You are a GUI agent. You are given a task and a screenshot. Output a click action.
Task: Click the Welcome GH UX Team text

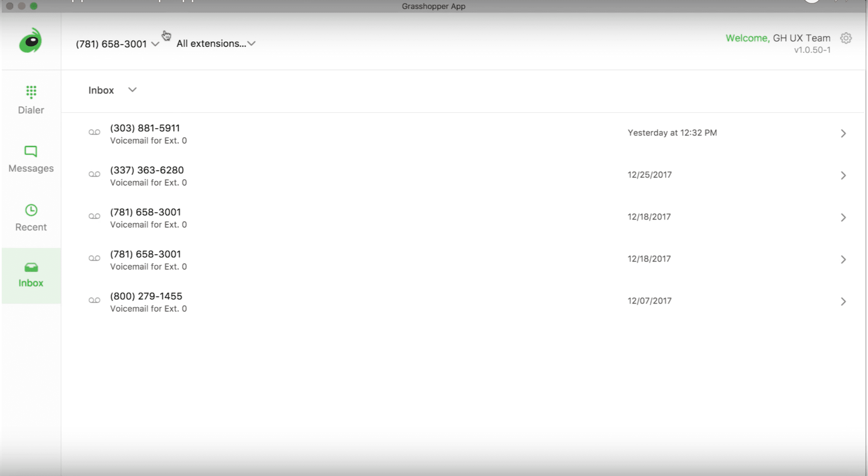point(778,38)
